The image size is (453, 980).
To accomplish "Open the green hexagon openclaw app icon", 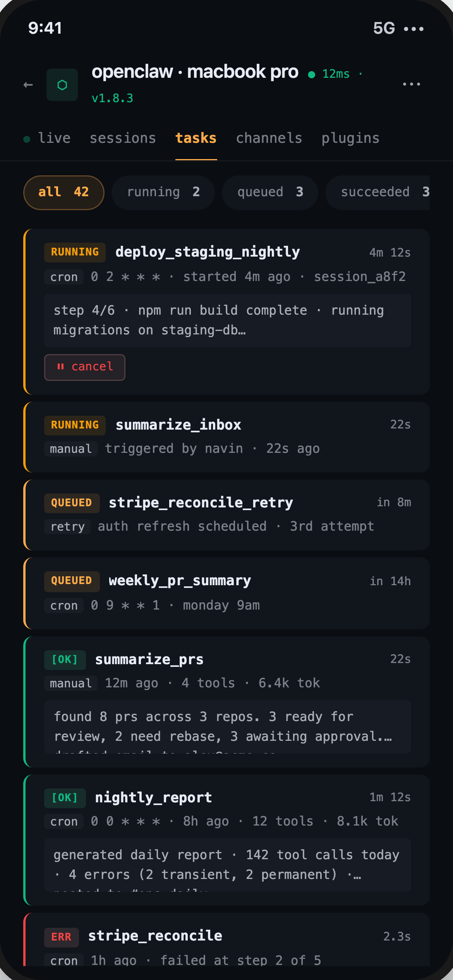I will (62, 85).
